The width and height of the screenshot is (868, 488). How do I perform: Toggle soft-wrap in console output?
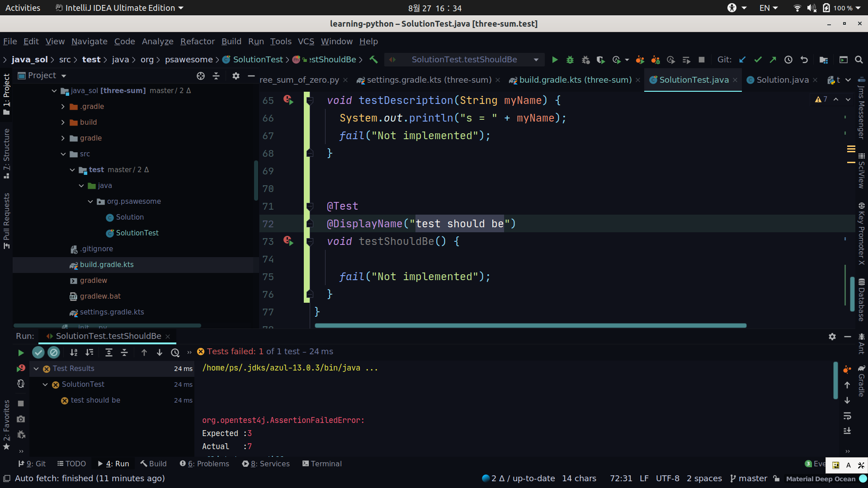click(x=847, y=416)
